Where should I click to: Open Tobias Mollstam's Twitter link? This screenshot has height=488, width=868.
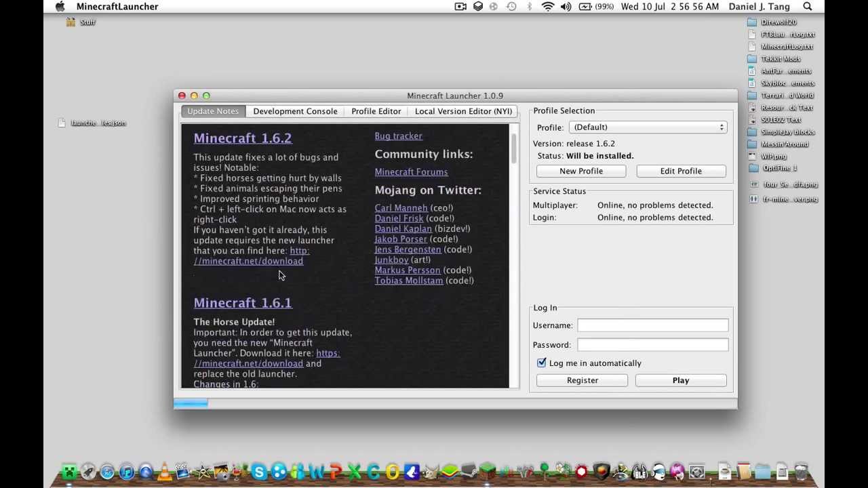coord(408,281)
